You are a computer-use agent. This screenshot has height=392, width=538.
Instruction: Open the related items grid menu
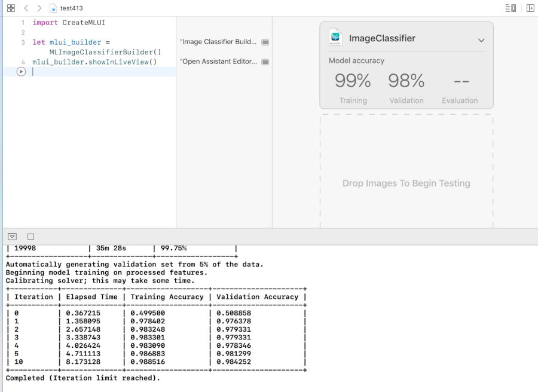point(11,8)
